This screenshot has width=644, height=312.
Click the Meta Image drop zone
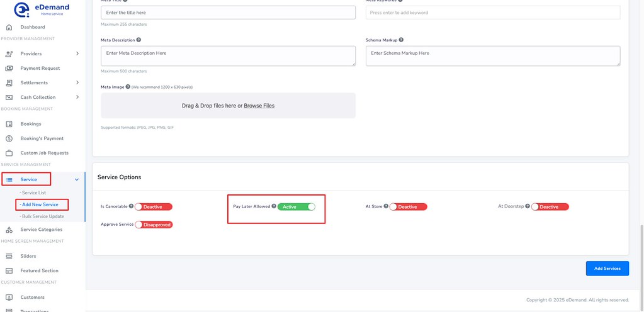pos(229,106)
